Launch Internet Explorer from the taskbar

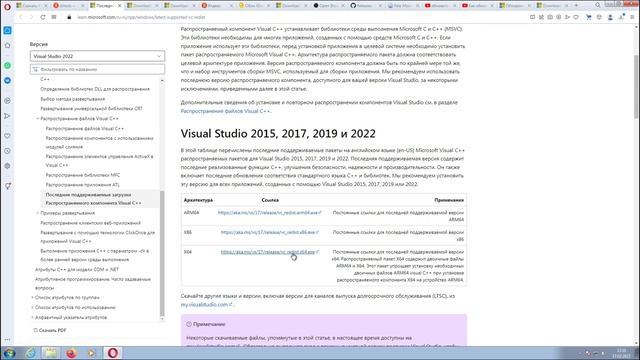(31, 353)
